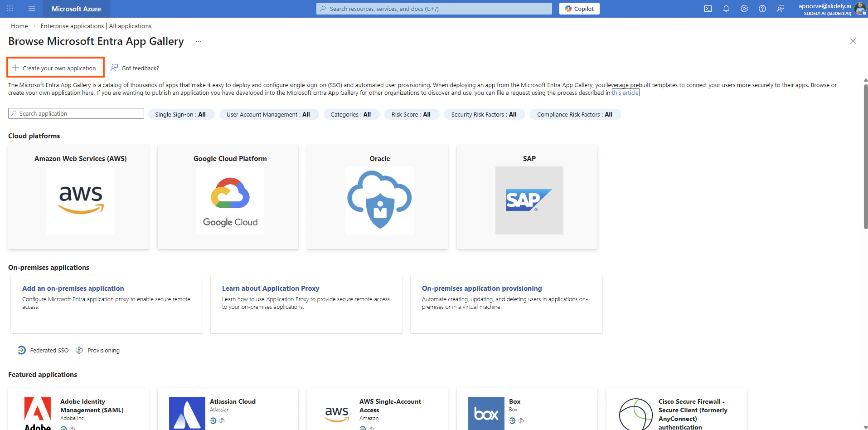Screen dimensions: 868x430
Task: Open Categories filter
Action: coord(351,114)
